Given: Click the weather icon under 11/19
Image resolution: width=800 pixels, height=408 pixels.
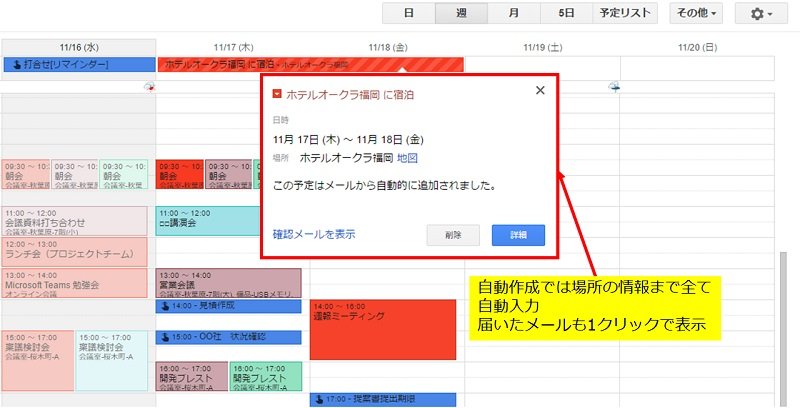Looking at the screenshot, I should coord(614,87).
